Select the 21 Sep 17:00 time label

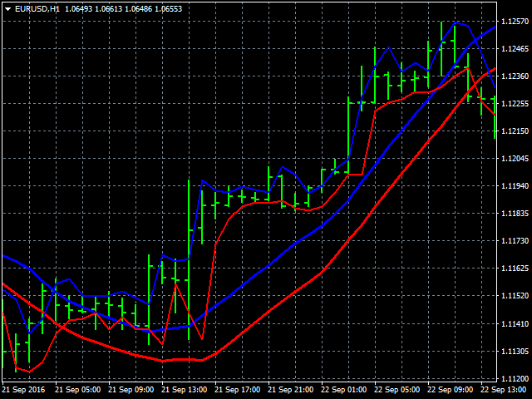pyautogui.click(x=237, y=389)
